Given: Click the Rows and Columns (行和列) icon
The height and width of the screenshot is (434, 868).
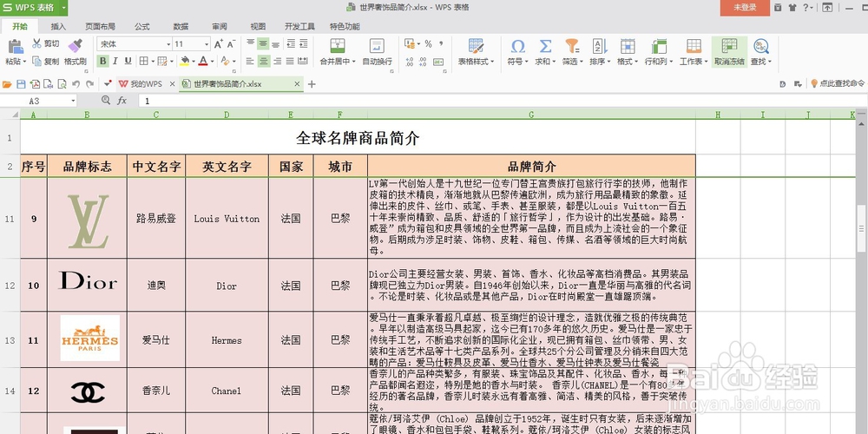Looking at the screenshot, I should pyautogui.click(x=659, y=46).
